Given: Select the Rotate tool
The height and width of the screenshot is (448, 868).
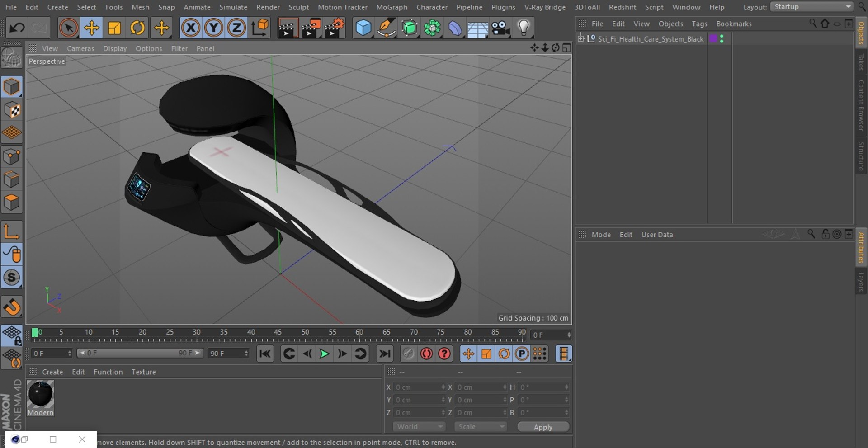Looking at the screenshot, I should tap(137, 28).
